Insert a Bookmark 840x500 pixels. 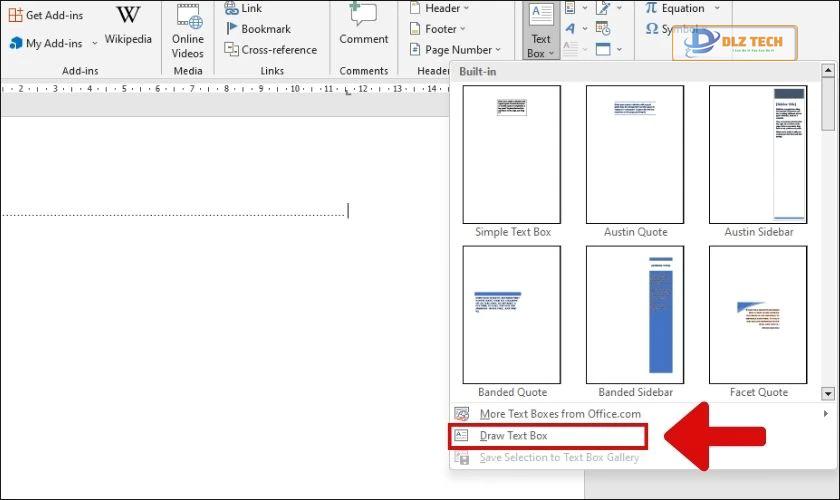click(258, 29)
